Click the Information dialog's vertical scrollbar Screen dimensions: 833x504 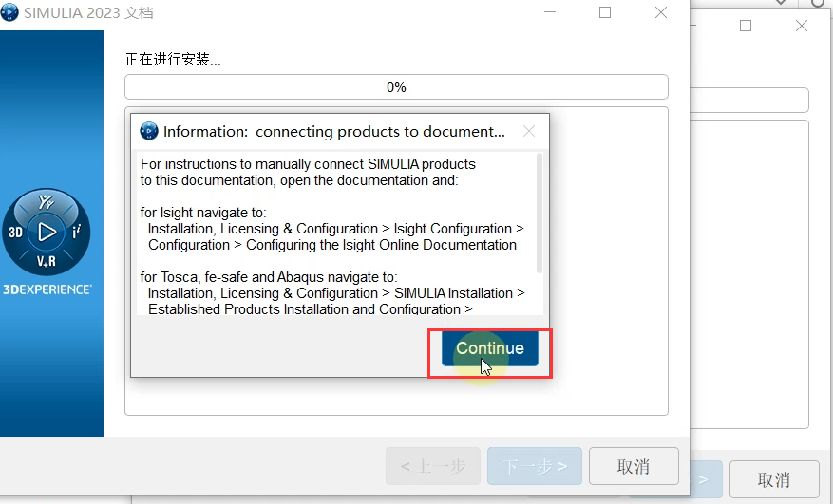tap(540, 213)
